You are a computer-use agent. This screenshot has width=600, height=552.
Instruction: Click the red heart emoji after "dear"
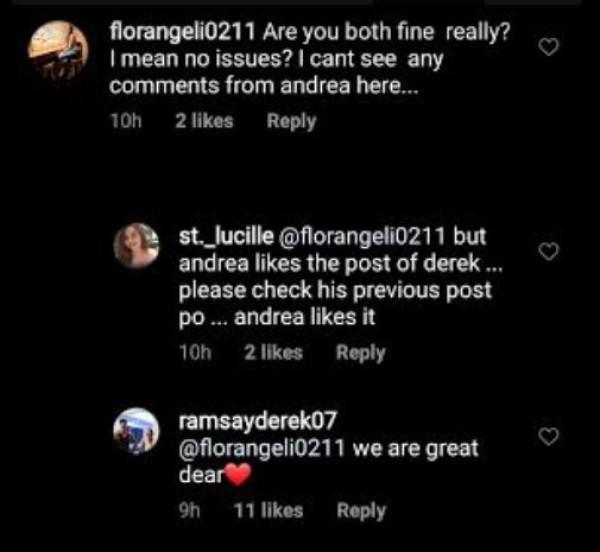tap(233, 475)
